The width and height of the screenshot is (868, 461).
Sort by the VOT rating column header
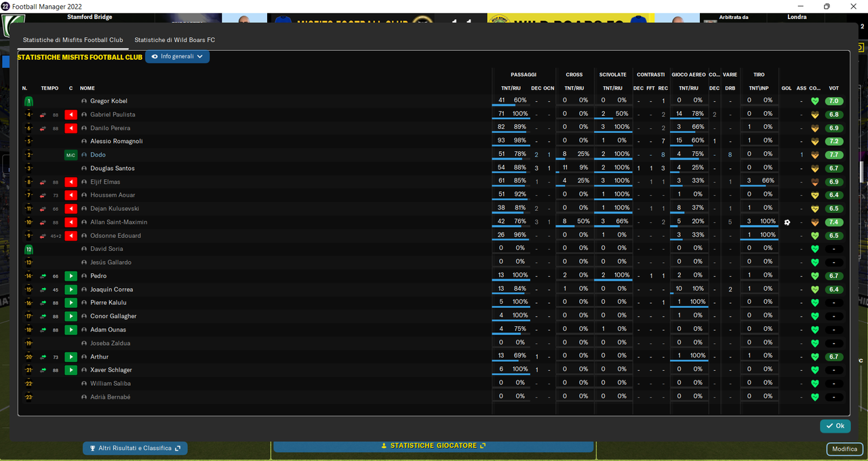coord(834,88)
